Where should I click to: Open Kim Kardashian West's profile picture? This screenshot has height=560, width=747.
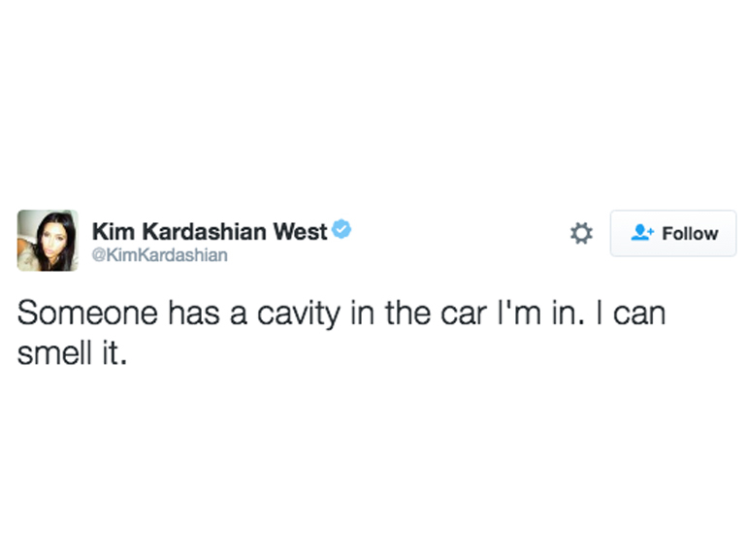click(48, 240)
